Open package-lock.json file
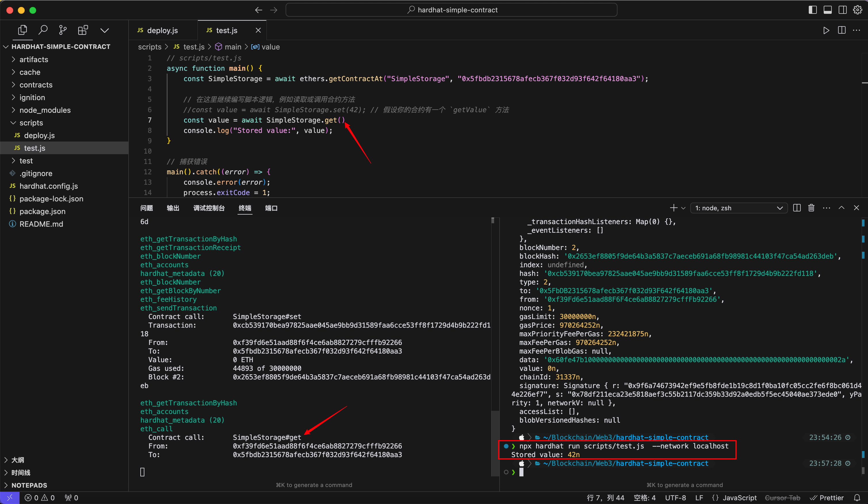The width and height of the screenshot is (868, 504). [51, 199]
